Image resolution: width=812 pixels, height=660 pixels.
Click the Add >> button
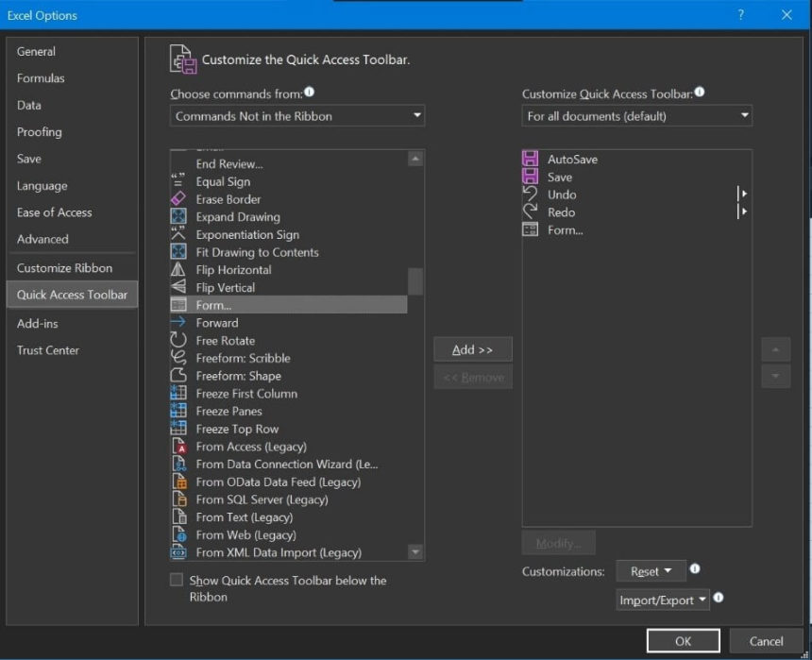473,349
